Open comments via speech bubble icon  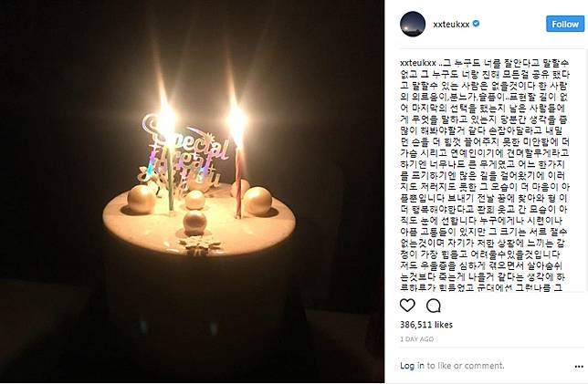click(x=433, y=306)
